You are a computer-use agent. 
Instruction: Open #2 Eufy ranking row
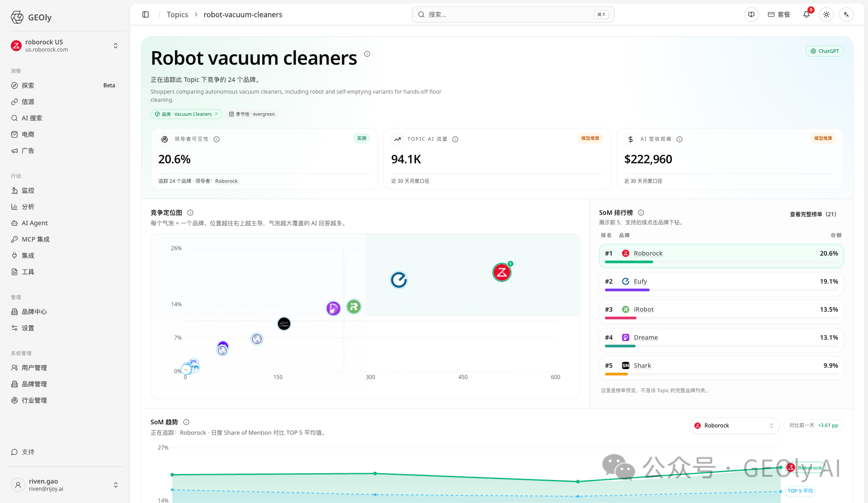click(721, 284)
